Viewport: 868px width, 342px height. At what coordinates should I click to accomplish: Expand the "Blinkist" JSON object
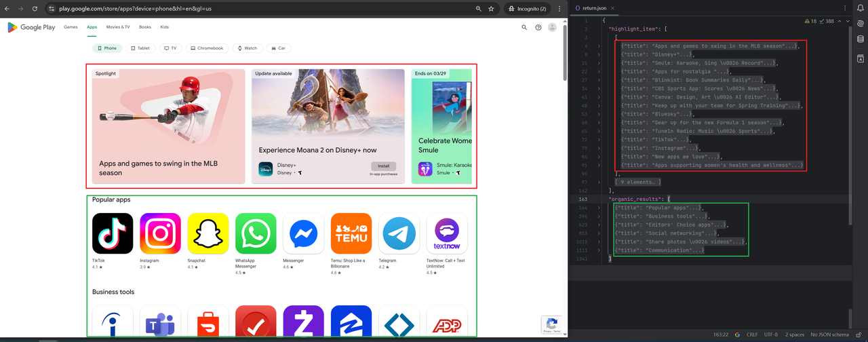599,80
